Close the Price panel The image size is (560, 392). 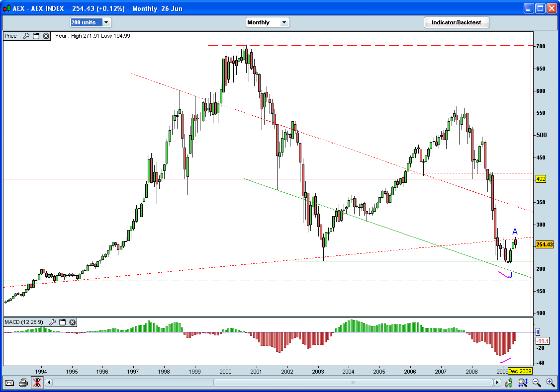pyautogui.click(x=46, y=36)
